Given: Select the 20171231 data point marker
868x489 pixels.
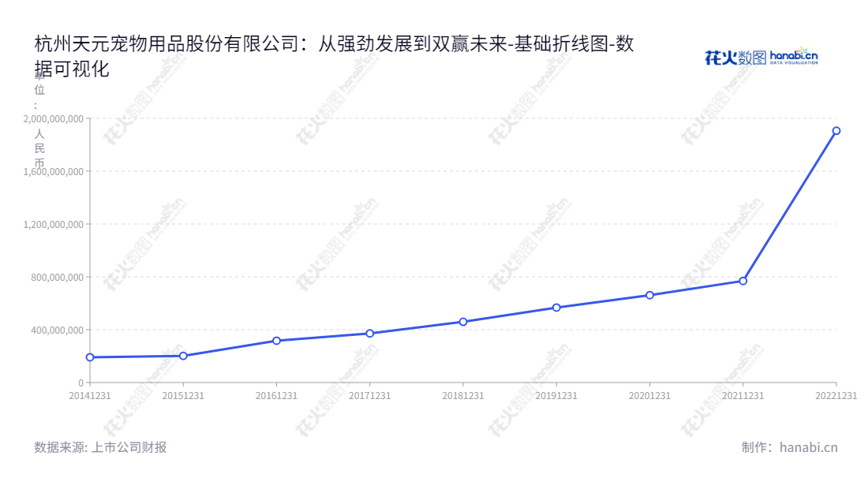Looking at the screenshot, I should click(370, 334).
